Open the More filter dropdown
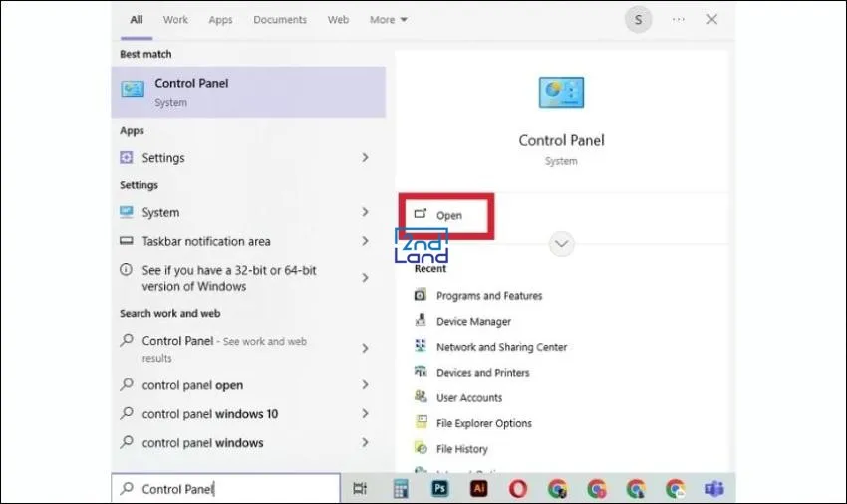The height and width of the screenshot is (504, 847). [388, 20]
